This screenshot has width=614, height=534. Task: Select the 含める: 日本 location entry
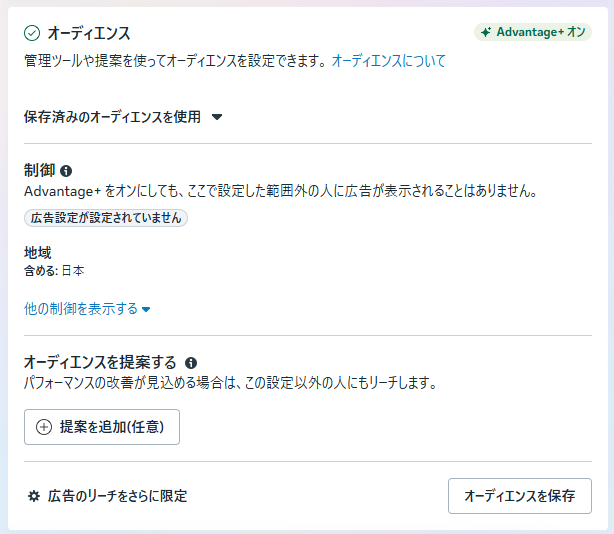click(x=54, y=271)
